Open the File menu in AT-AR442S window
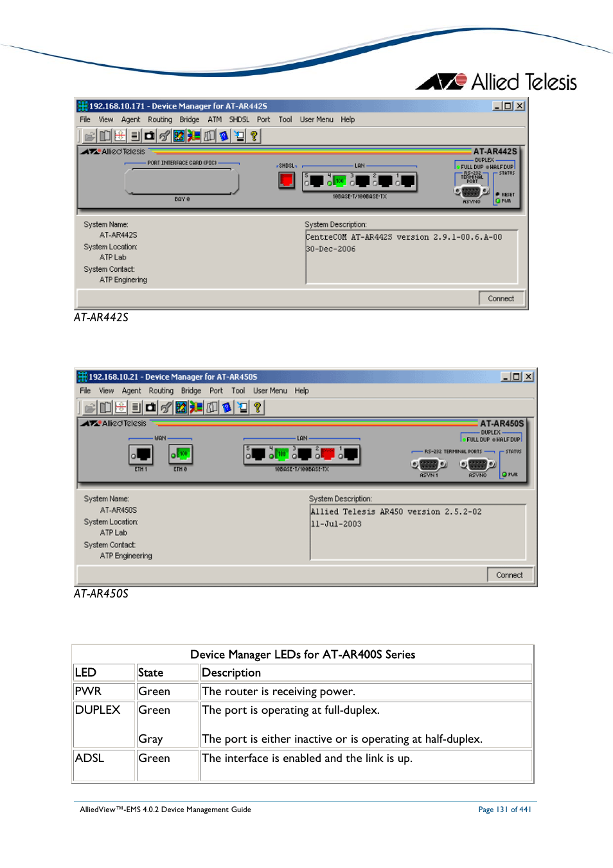Image resolution: width=613 pixels, height=868 pixels. point(85,120)
